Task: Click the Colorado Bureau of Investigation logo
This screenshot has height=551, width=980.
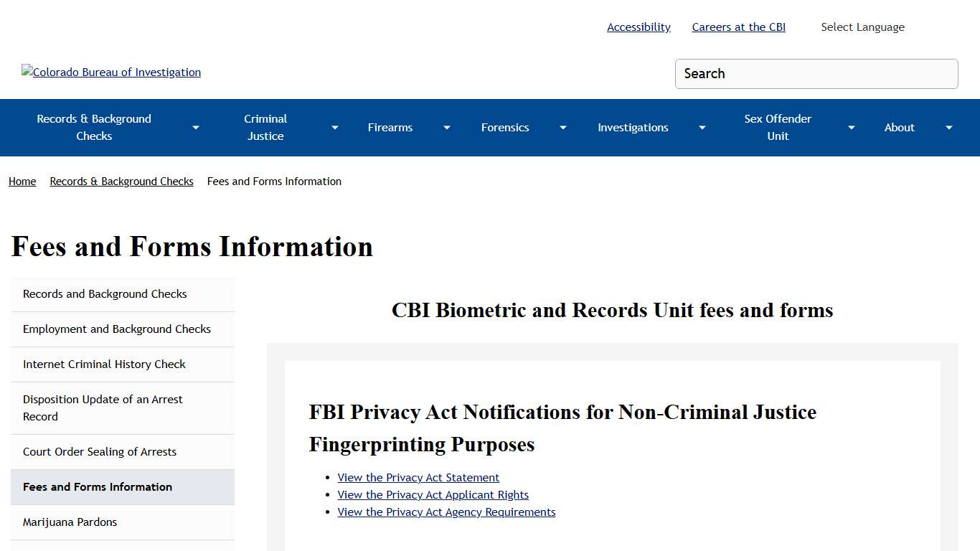Action: coord(110,72)
